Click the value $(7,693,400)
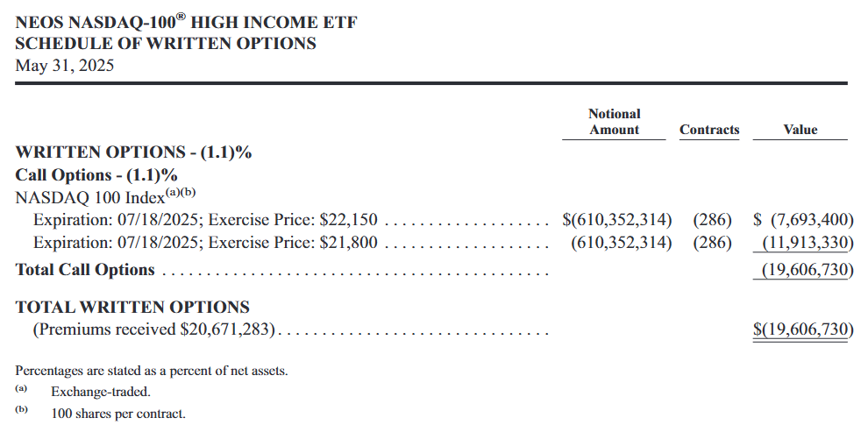Screen dimensions: 868x432 804,220
